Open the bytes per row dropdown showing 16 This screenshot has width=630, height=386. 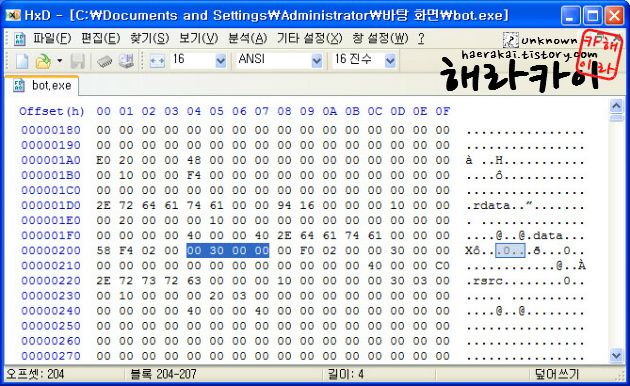point(221,61)
